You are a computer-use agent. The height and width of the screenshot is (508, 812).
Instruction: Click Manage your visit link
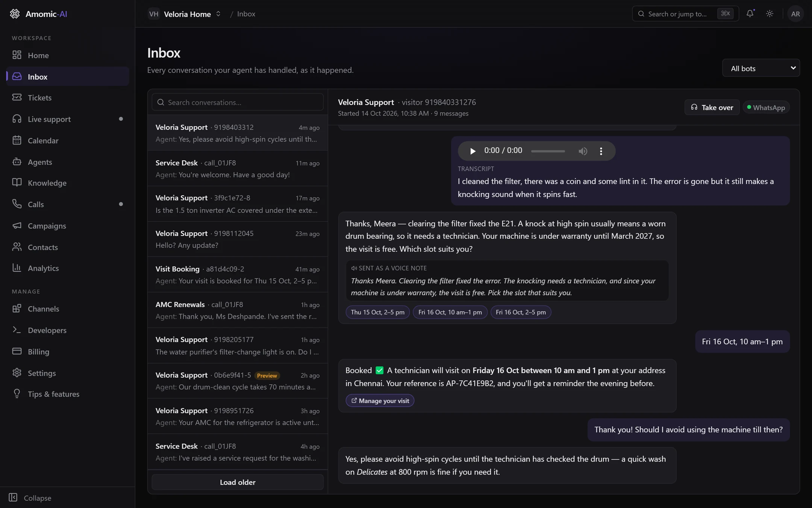coord(380,401)
